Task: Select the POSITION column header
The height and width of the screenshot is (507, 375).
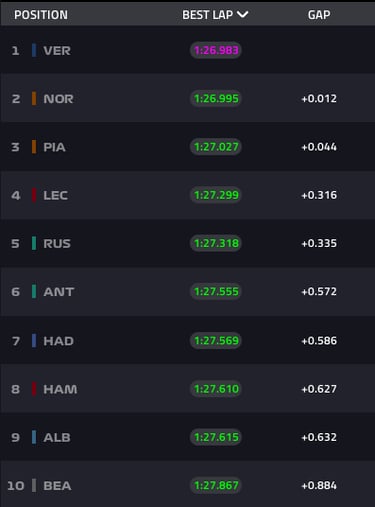Action: [41, 15]
